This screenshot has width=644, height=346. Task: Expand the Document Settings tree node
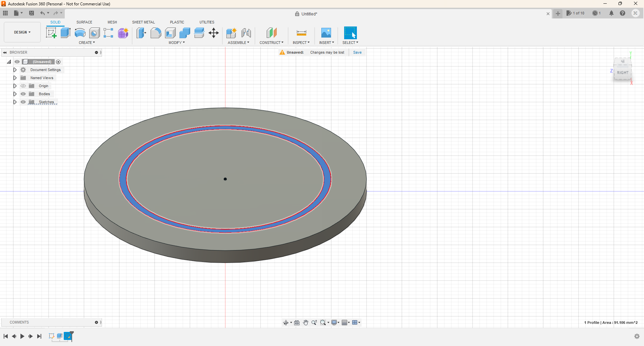tap(15, 70)
